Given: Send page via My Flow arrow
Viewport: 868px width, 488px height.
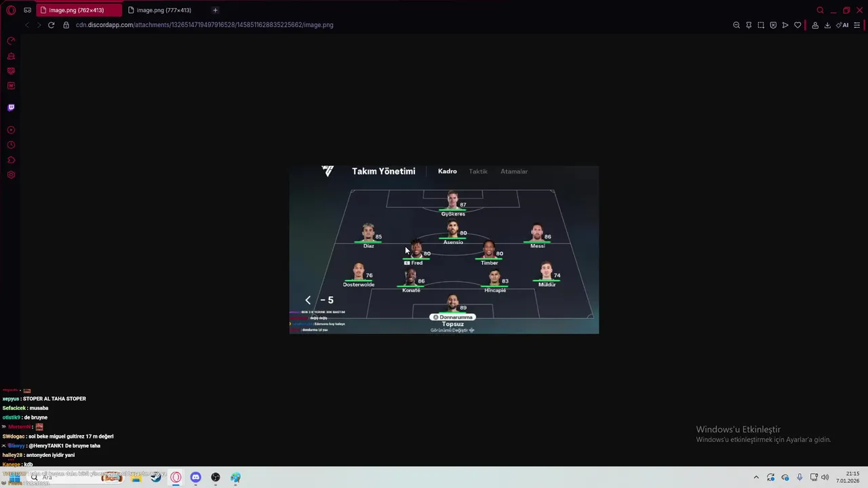Looking at the screenshot, I should pyautogui.click(x=785, y=25).
